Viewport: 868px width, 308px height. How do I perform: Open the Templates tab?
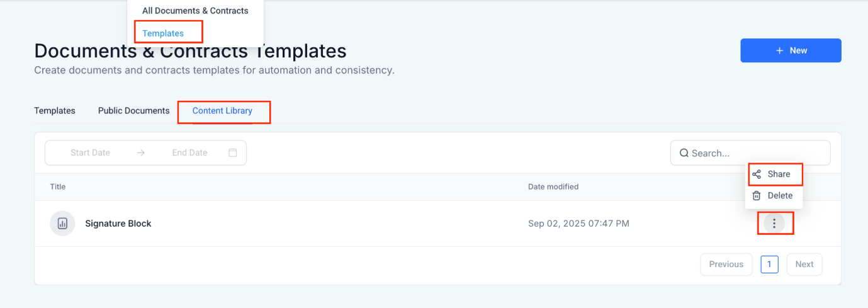(55, 111)
